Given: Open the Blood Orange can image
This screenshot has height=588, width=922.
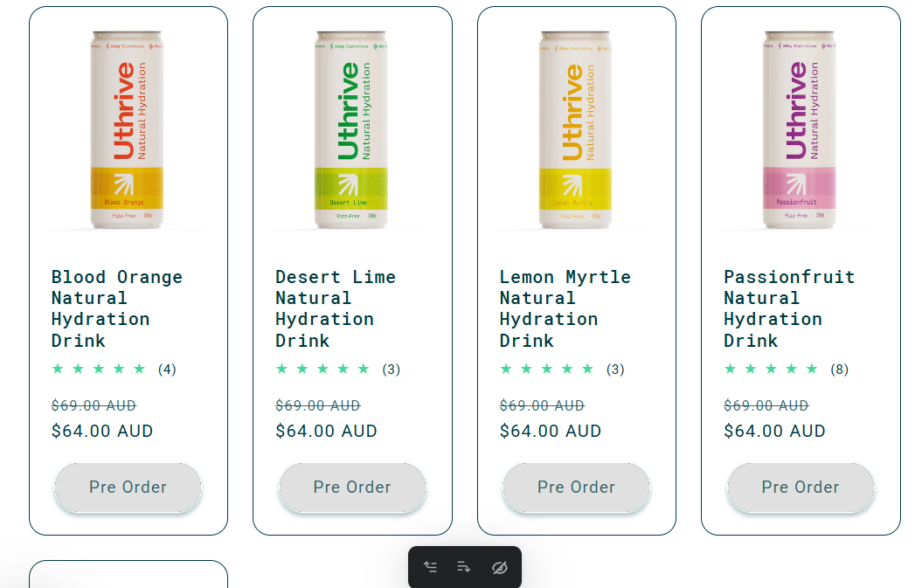Looking at the screenshot, I should pyautogui.click(x=127, y=130).
